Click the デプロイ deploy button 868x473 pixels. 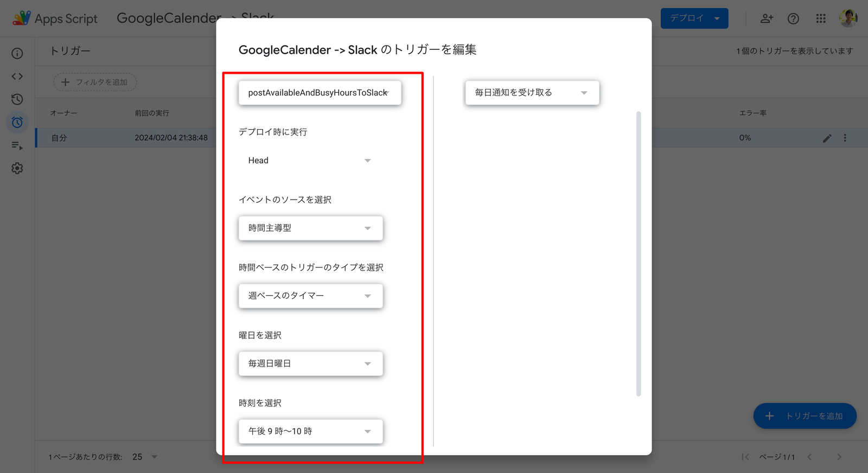694,18
